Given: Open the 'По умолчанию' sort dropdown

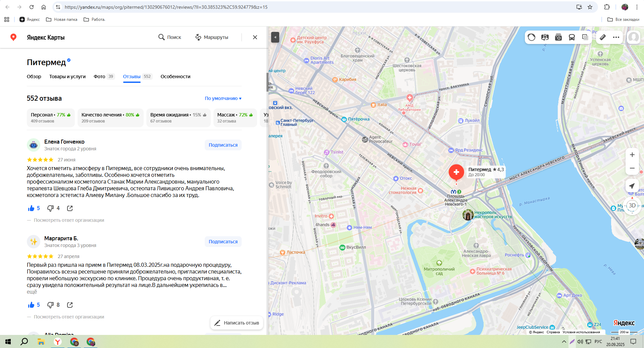Looking at the screenshot, I should pyautogui.click(x=223, y=98).
